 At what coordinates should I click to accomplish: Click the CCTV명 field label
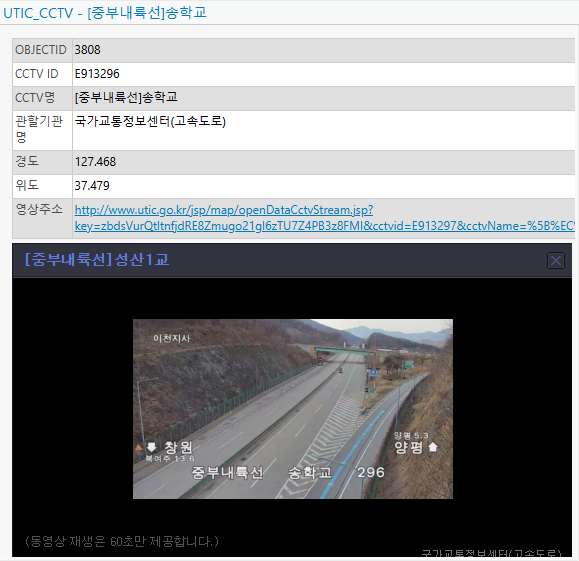click(35, 98)
